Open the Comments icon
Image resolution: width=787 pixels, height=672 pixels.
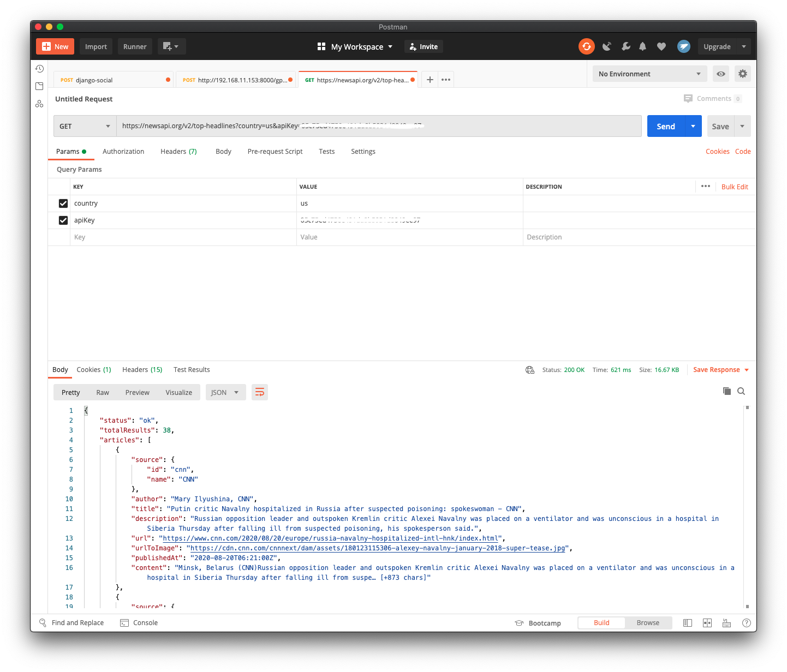pyautogui.click(x=688, y=98)
